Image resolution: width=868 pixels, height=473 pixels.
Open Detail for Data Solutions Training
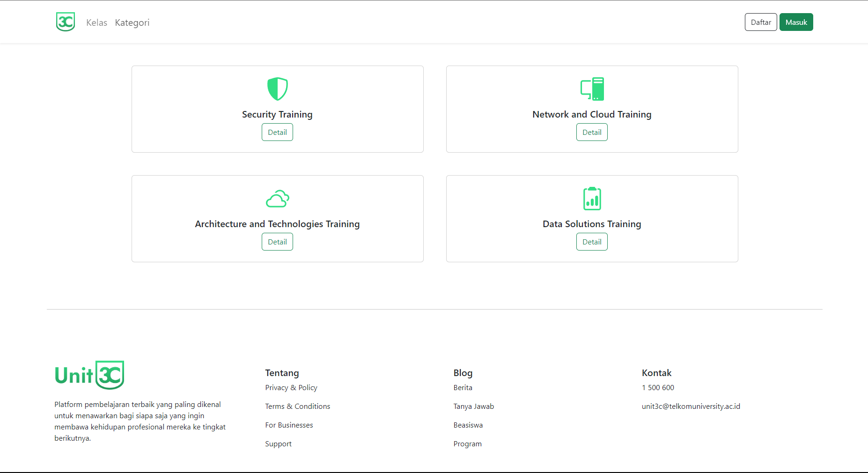click(592, 242)
